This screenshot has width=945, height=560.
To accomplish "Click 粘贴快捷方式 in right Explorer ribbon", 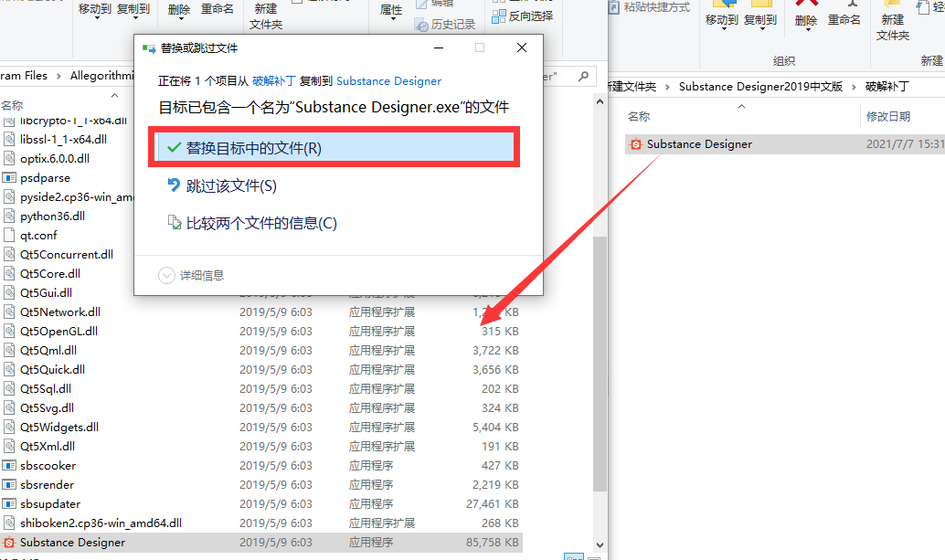I will (x=650, y=7).
